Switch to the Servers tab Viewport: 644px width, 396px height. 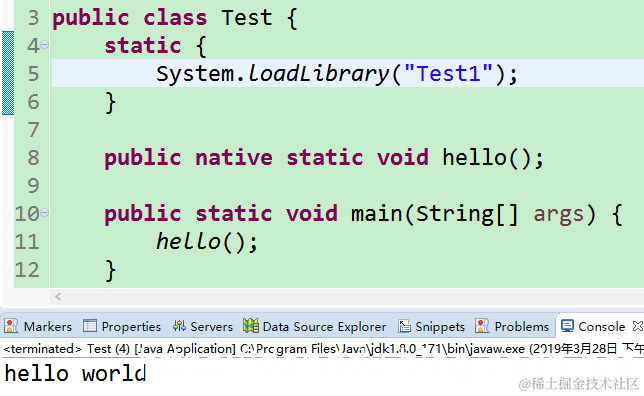203,327
